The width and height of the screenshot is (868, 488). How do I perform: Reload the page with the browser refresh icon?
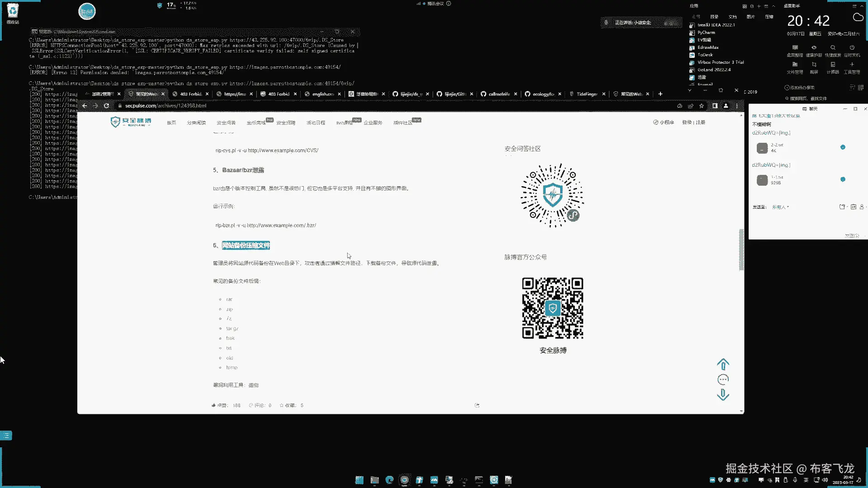coord(107,106)
